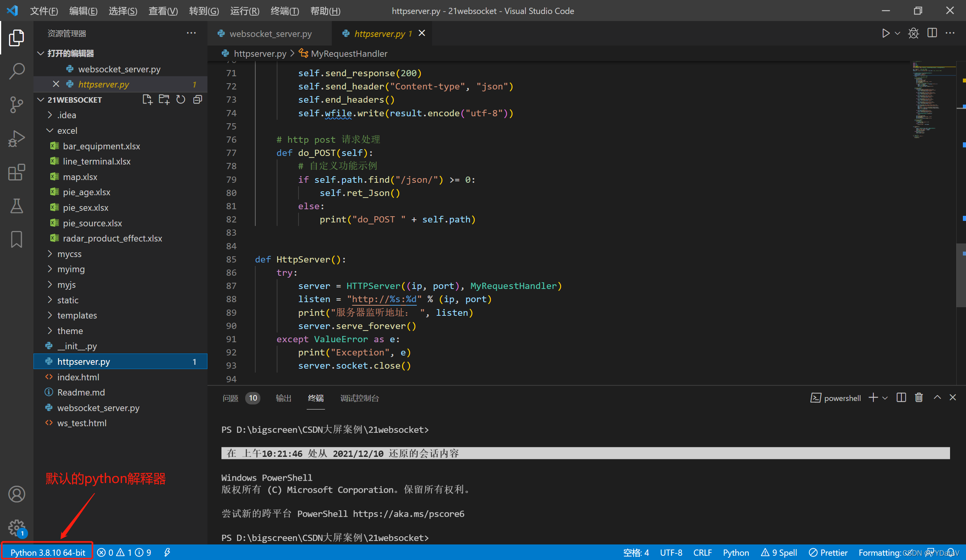Kill terminal with trash icon

click(919, 397)
